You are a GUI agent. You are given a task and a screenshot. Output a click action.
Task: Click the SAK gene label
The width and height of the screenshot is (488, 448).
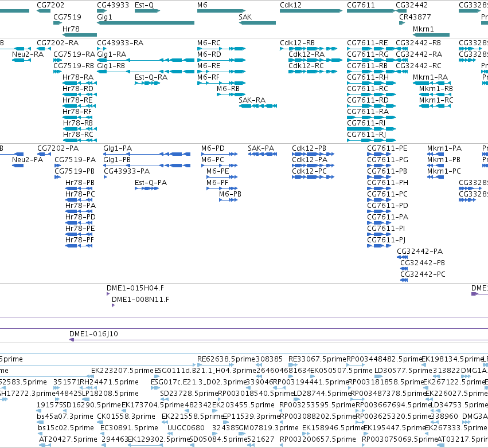(245, 17)
